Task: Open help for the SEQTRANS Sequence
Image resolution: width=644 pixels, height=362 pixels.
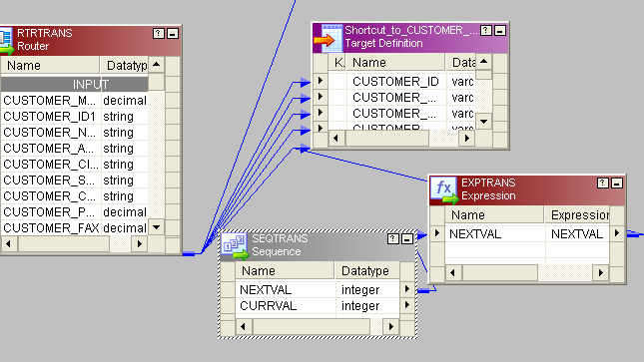Action: pos(393,239)
